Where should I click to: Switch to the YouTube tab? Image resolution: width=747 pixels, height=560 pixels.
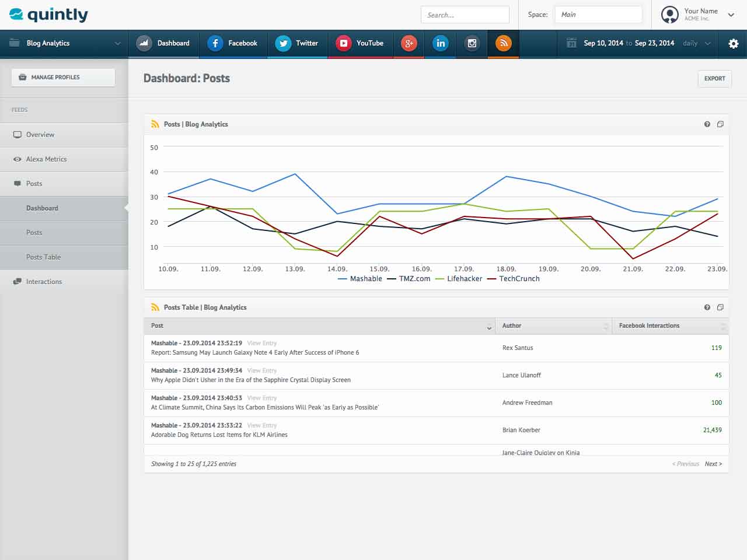click(x=360, y=43)
